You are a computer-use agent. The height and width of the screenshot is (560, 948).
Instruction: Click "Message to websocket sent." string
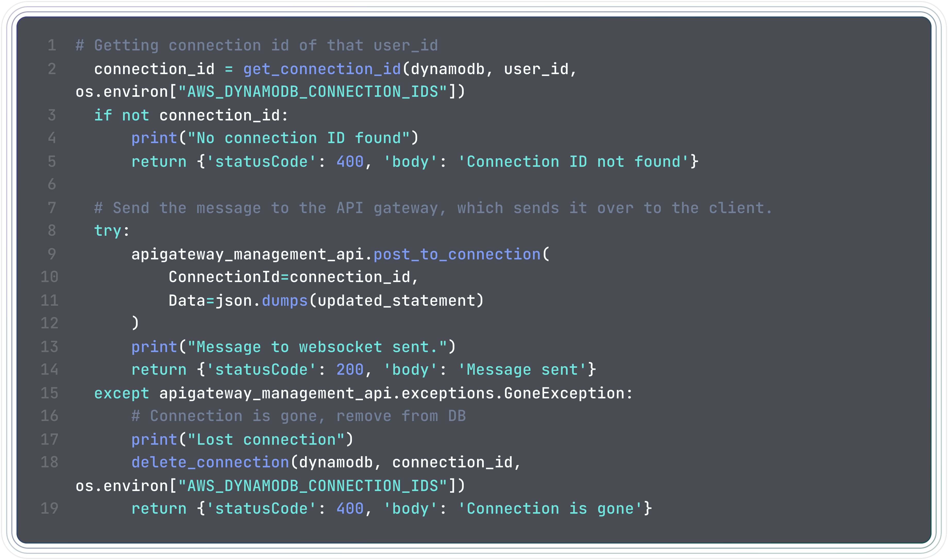tap(317, 347)
